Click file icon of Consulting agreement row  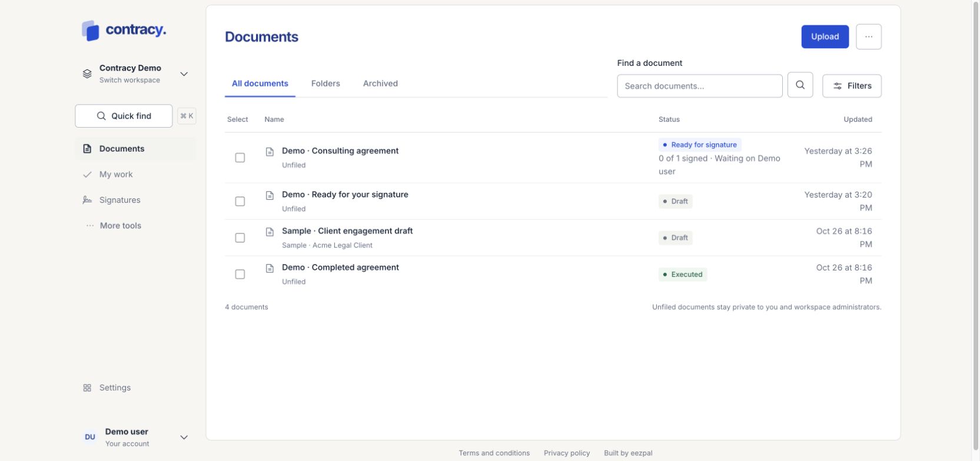[270, 152]
